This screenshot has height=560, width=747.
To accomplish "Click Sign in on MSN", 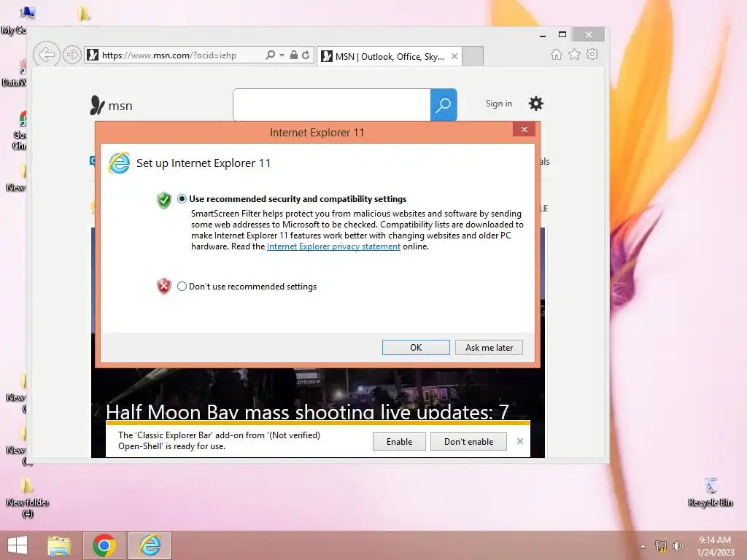I will [499, 104].
